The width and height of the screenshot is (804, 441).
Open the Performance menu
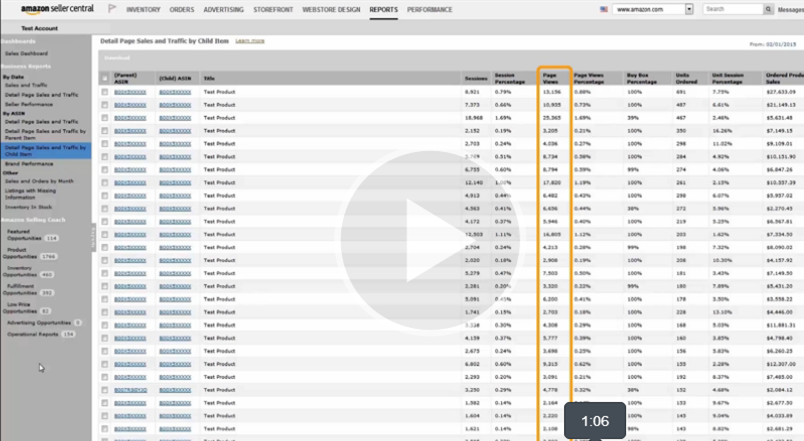(x=430, y=10)
